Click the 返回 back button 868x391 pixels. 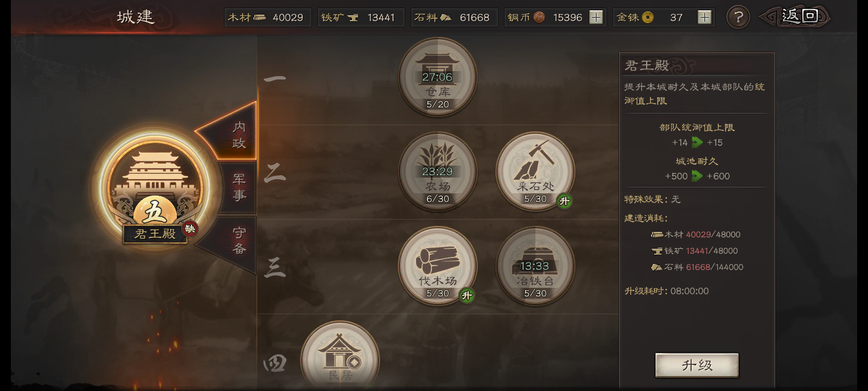point(795,17)
